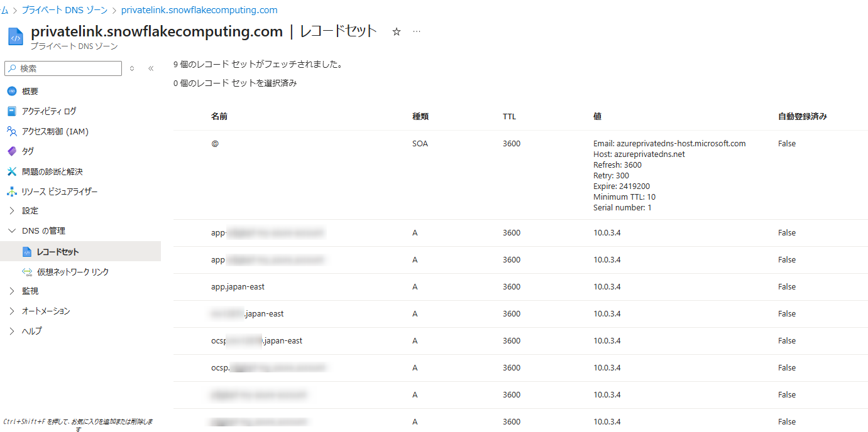This screenshot has height=432, width=868.
Task: Open 問題の診断と解決 in the sidebar
Action: [x=52, y=171]
